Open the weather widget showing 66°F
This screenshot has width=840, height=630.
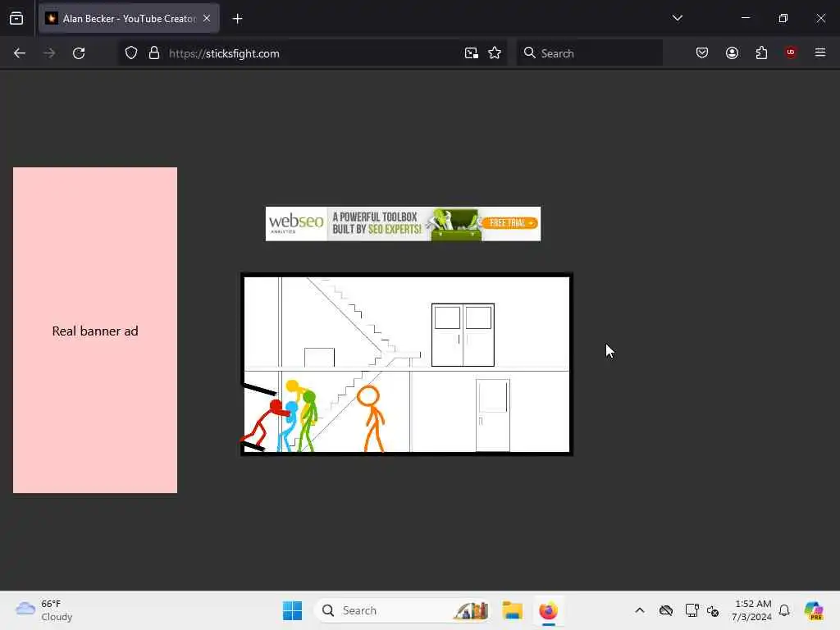click(44, 610)
